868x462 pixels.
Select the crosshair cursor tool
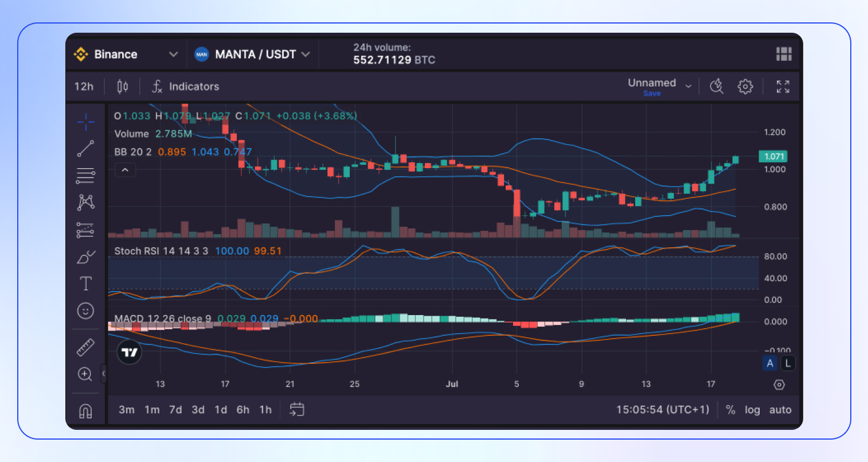click(85, 122)
